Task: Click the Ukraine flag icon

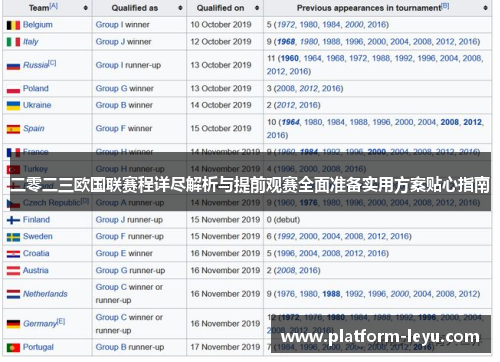Action: click(x=13, y=106)
